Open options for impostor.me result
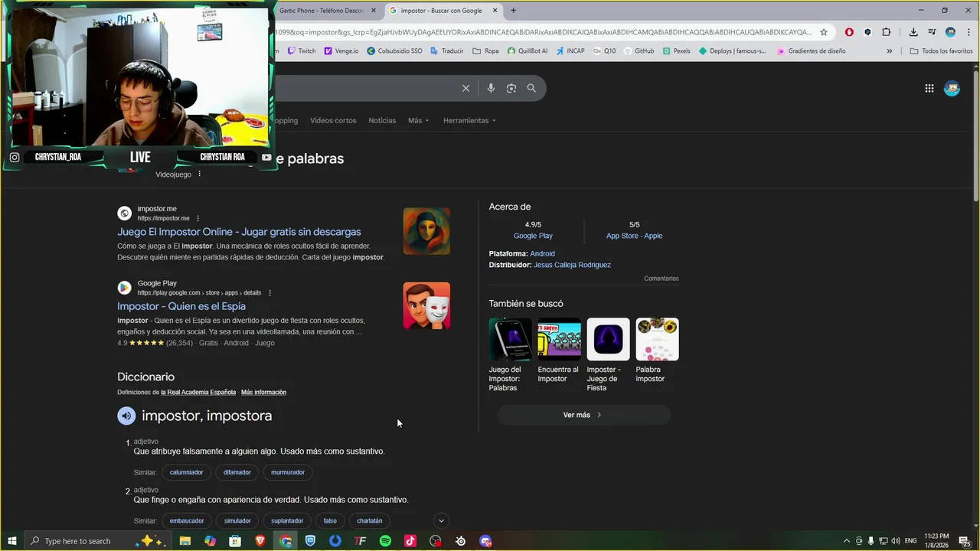This screenshot has height=551, width=980. pos(198,218)
